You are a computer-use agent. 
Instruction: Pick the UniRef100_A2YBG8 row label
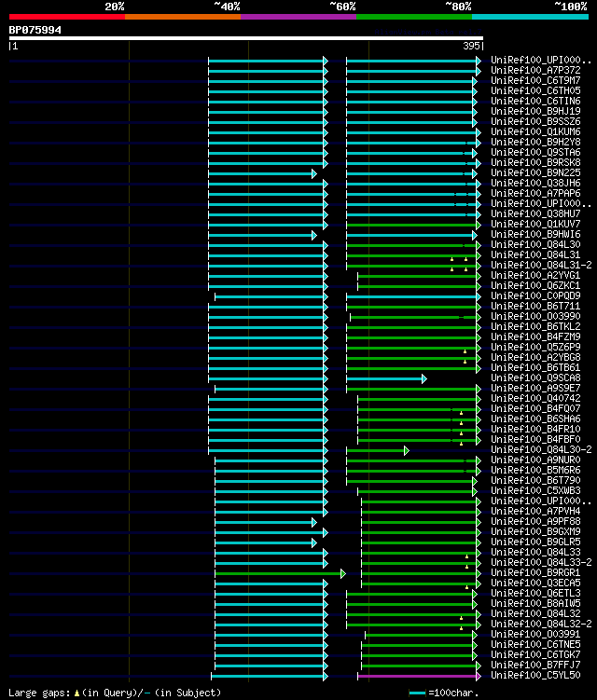535,358
